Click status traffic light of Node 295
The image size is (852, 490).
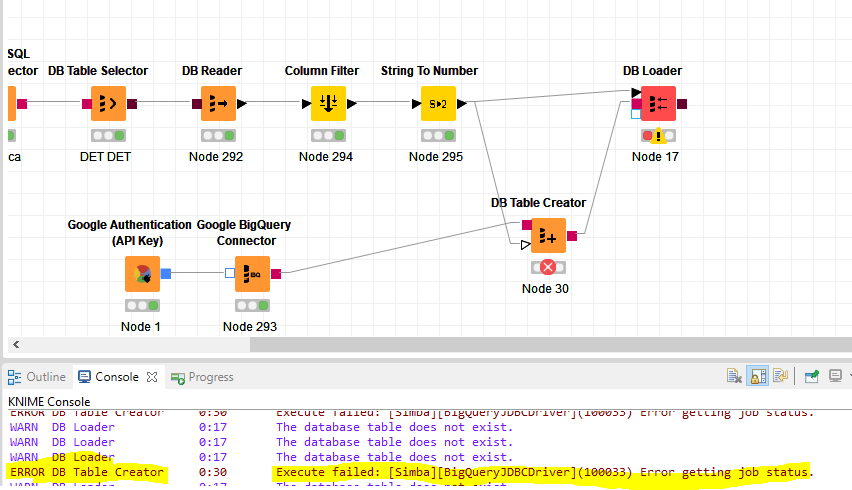(x=438, y=135)
